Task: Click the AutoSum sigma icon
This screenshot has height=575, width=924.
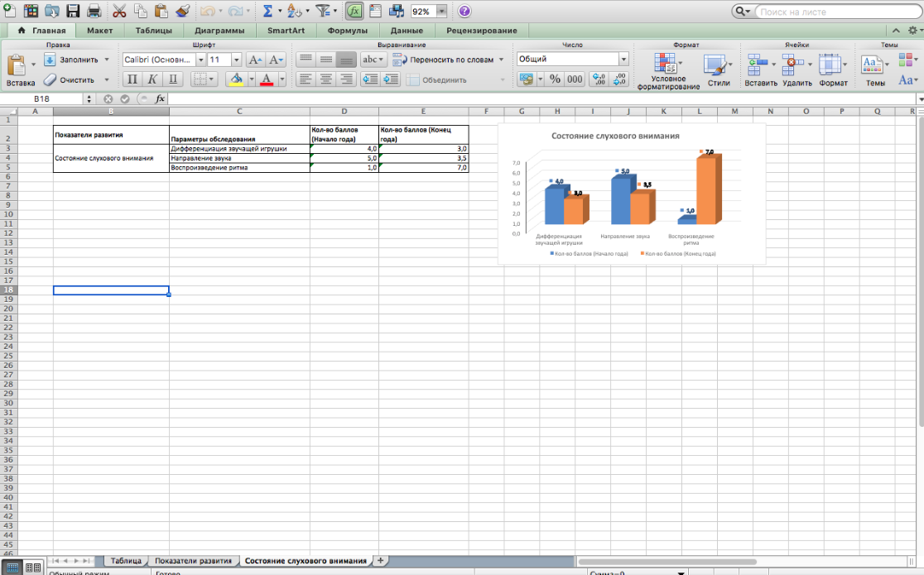Action: point(267,12)
